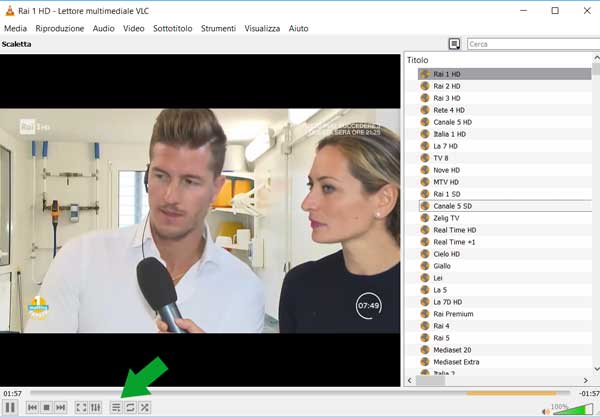Image resolution: width=600 pixels, height=417 pixels.
Task: Toggle fullscreen video mode
Action: [81, 407]
